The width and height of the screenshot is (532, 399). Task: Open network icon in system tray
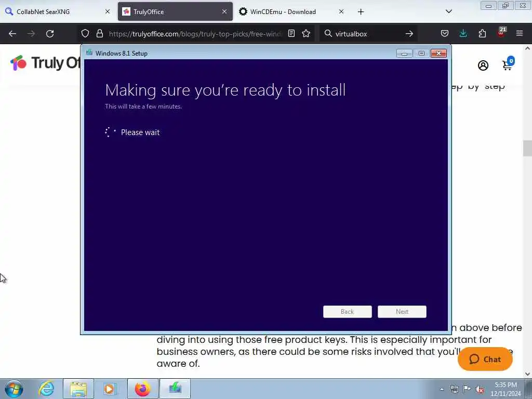[x=454, y=389]
